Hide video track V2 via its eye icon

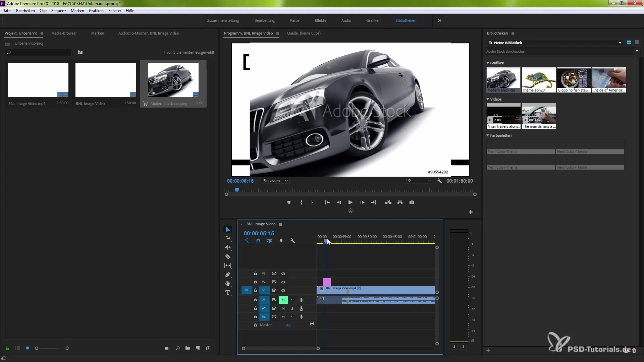click(x=283, y=282)
